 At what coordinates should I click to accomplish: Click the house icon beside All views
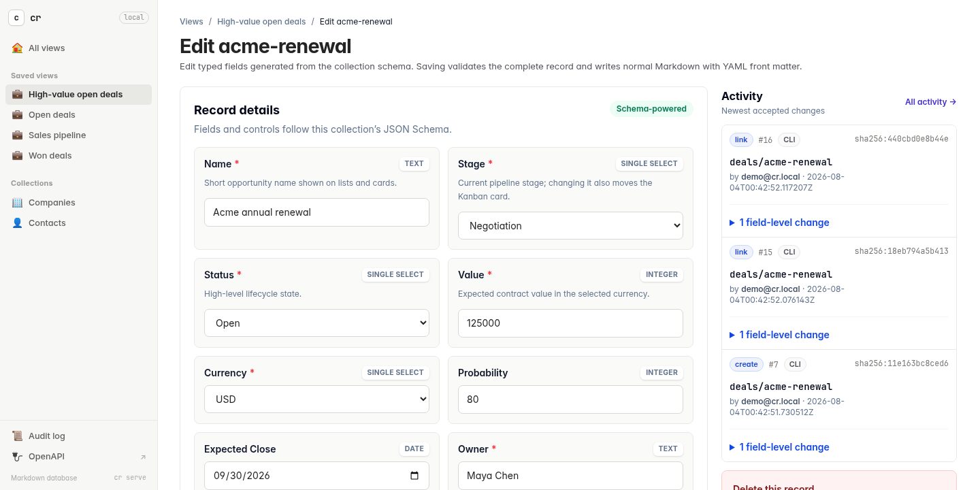(17, 48)
